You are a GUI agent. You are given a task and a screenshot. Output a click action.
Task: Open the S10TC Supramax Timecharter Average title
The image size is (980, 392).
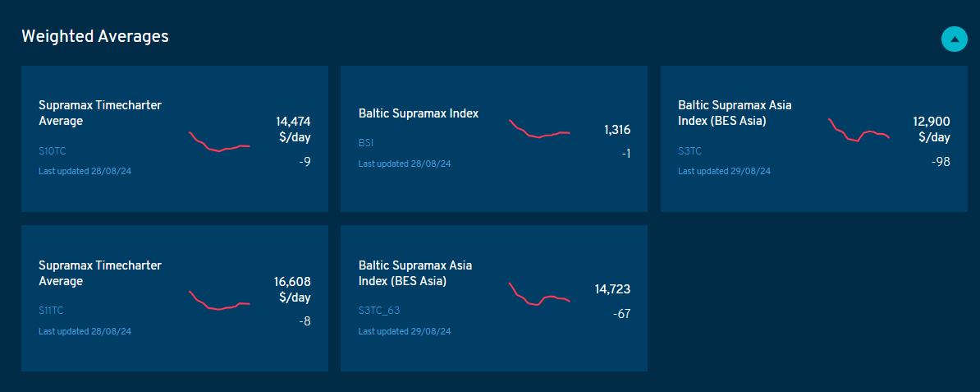tap(100, 113)
